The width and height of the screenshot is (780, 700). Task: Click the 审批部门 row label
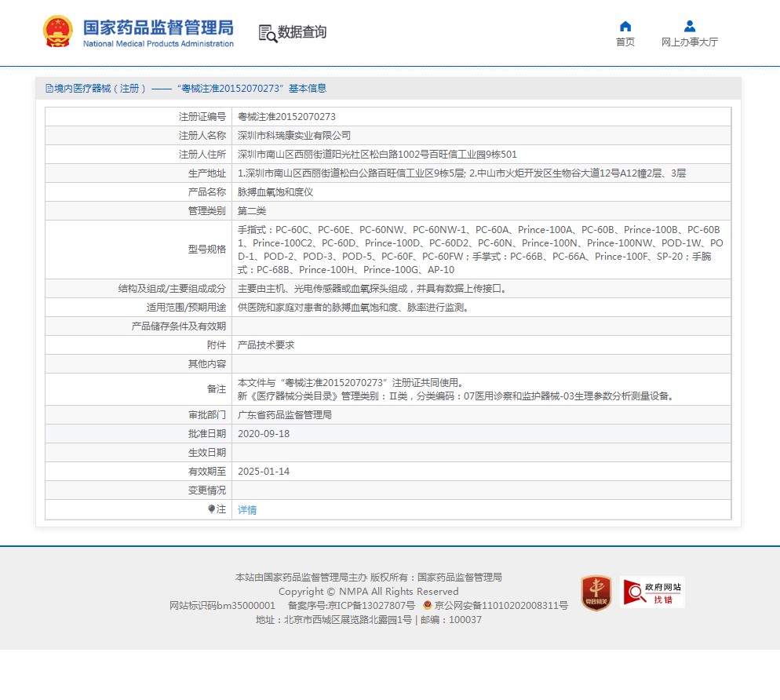(x=207, y=415)
